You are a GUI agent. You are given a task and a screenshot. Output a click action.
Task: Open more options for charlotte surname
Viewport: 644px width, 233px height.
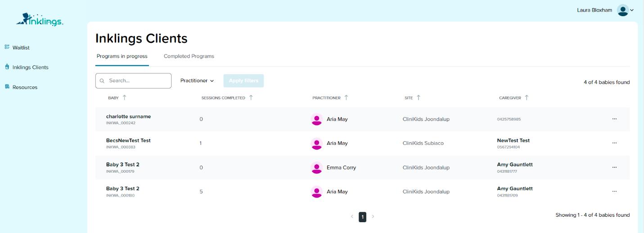pyautogui.click(x=614, y=119)
